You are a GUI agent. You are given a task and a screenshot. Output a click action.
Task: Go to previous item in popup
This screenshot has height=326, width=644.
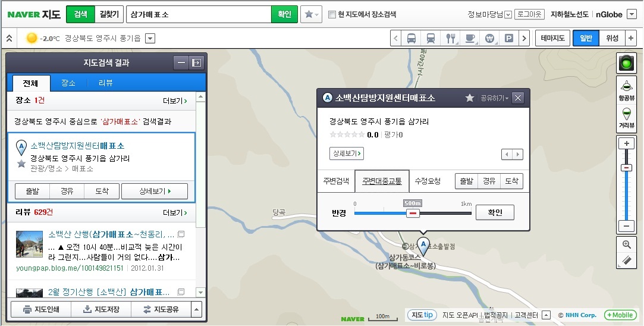pos(507,154)
